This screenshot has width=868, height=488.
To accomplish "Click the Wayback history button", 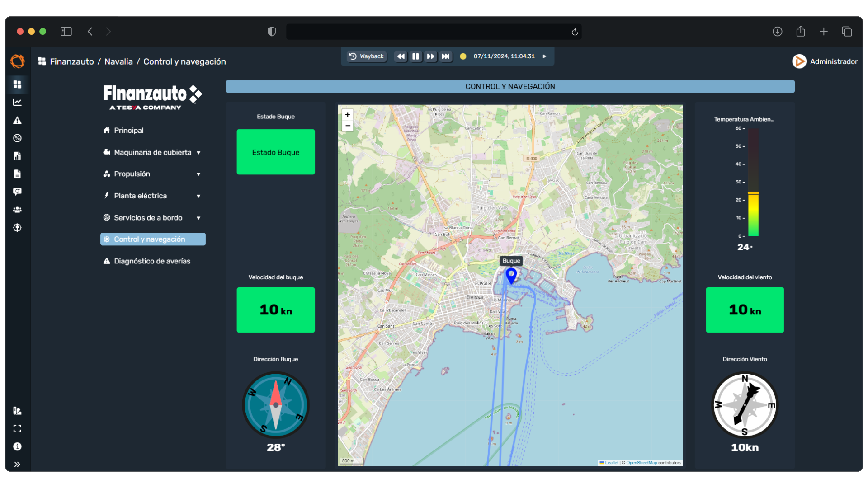I will pos(366,56).
